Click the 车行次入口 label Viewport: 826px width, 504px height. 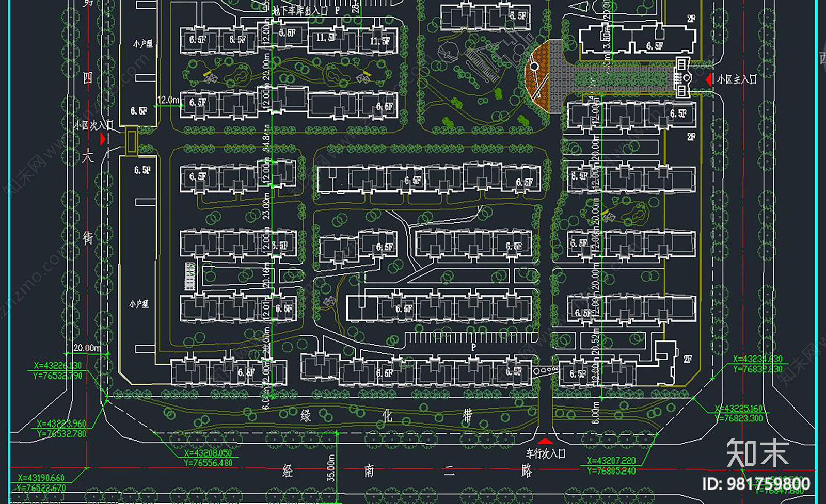pos(546,453)
